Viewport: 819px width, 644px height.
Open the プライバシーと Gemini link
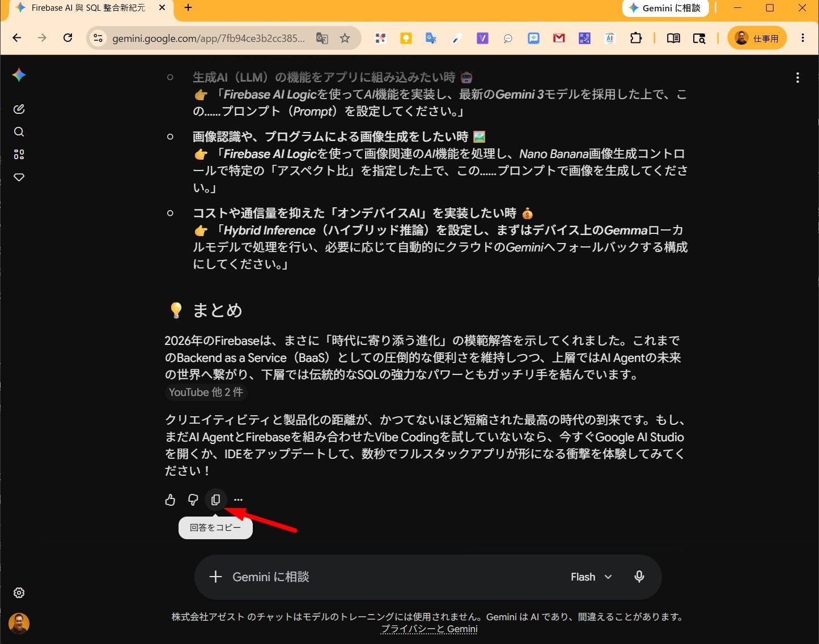click(429, 629)
